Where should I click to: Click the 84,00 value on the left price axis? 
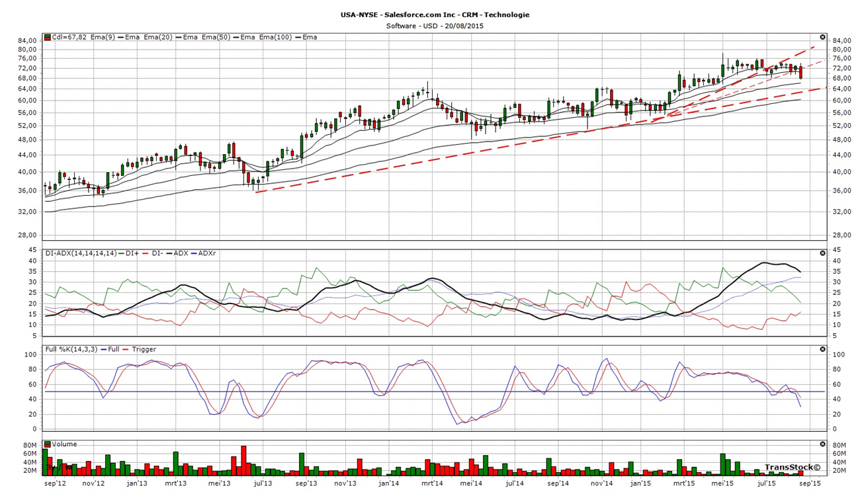coord(26,40)
